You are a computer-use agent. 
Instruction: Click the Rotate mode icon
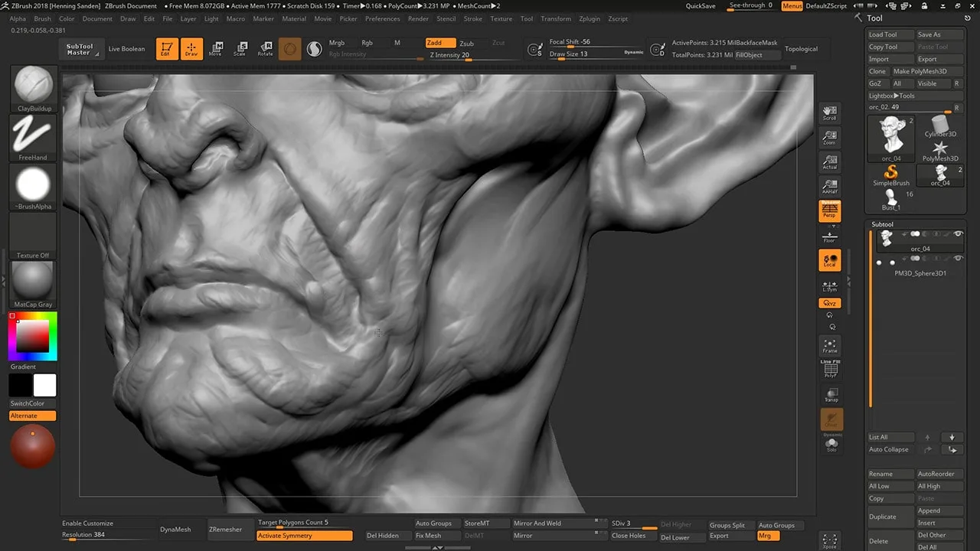point(265,49)
